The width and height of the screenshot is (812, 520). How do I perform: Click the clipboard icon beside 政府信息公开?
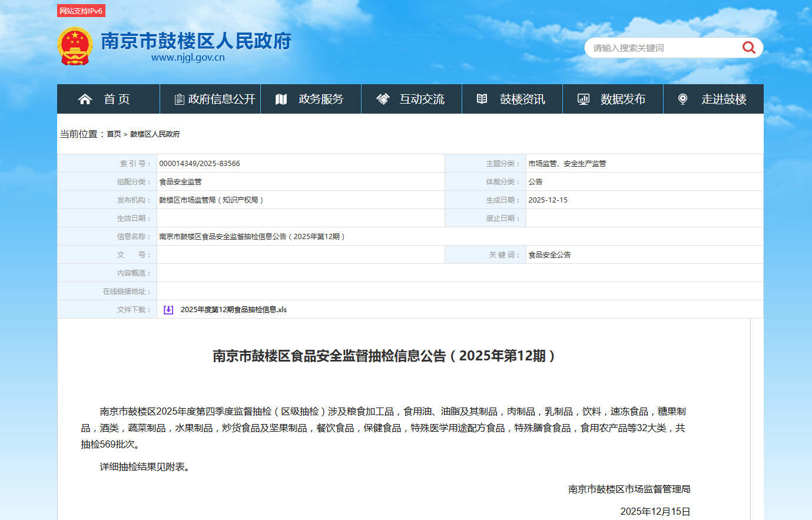coord(179,100)
